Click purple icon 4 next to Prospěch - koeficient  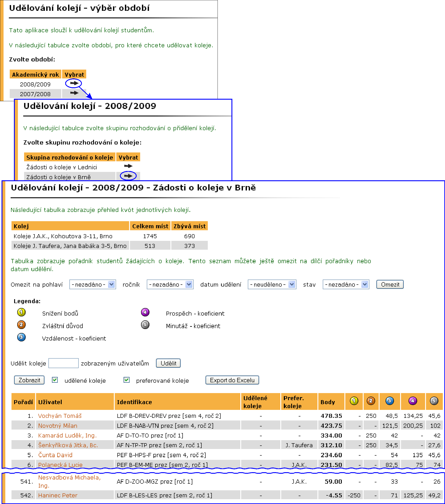[x=145, y=312]
